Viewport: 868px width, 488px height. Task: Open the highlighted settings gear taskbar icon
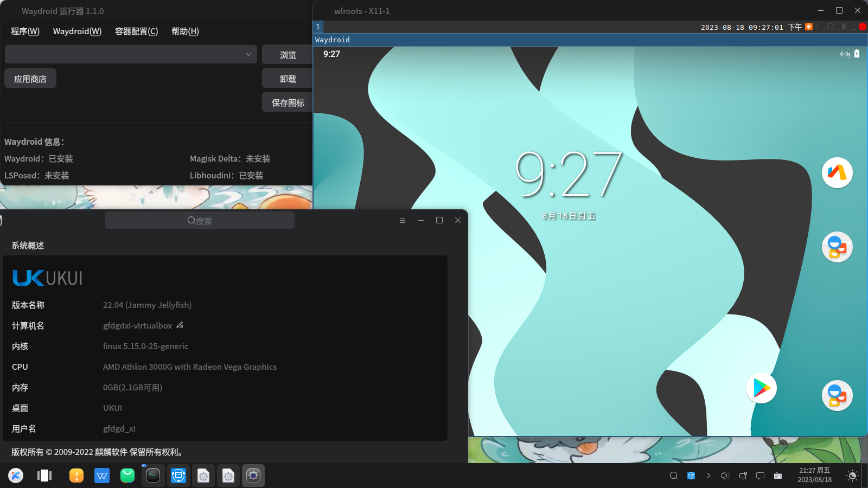253,476
